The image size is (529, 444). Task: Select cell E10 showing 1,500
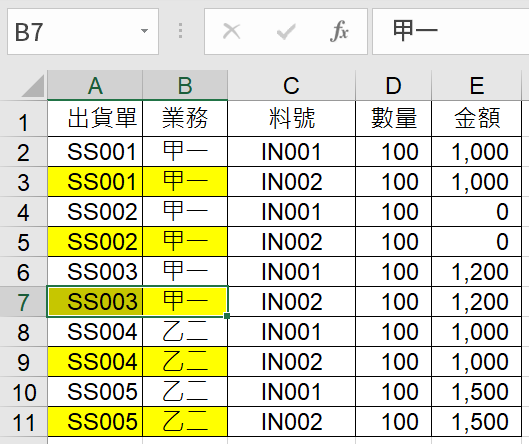tap(477, 392)
